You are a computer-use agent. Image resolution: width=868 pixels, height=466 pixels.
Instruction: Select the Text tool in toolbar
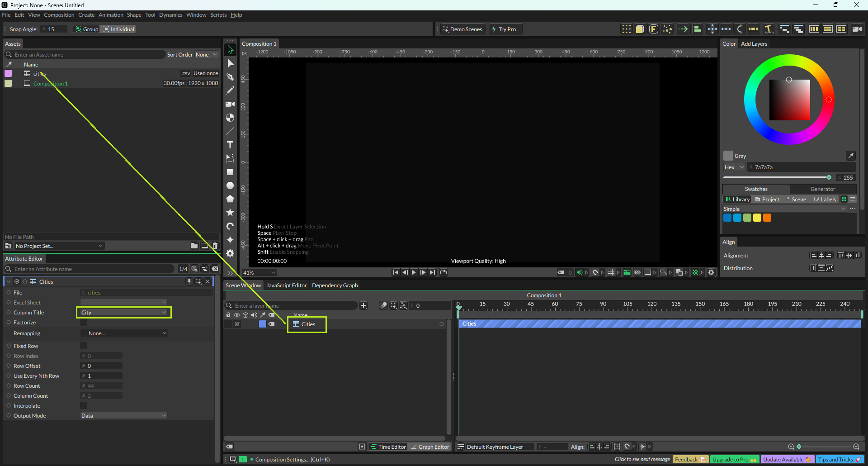230,145
